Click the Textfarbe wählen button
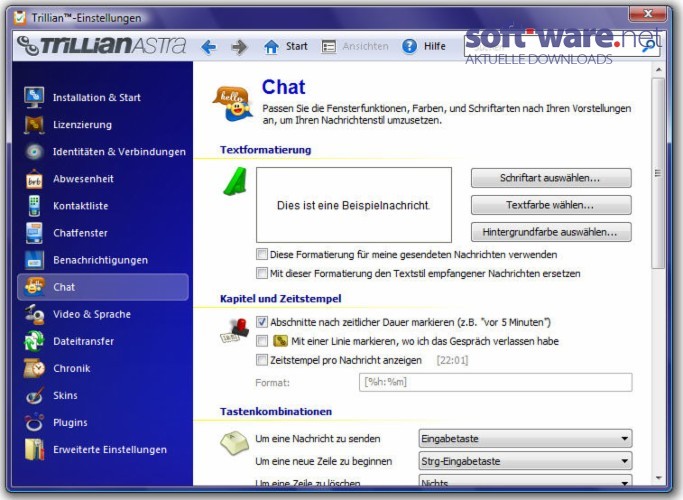The image size is (683, 500). click(x=551, y=205)
